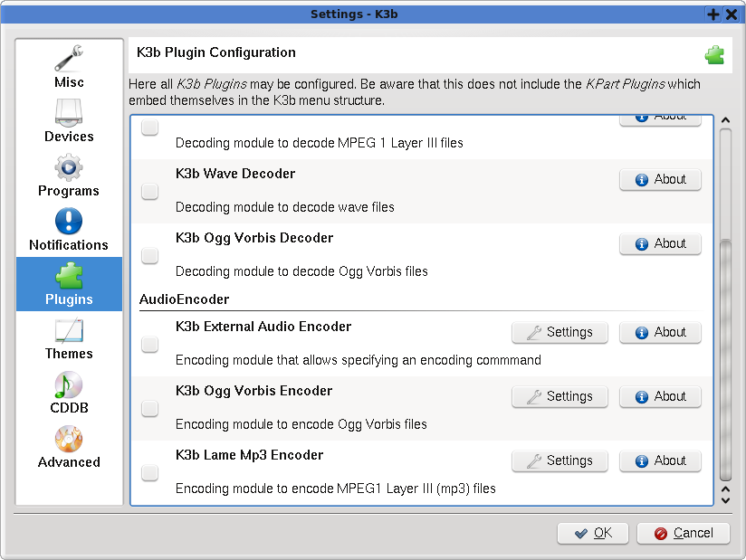This screenshot has height=560, width=746.
Task: Open the CDDB settings section
Action: pyautogui.click(x=69, y=393)
